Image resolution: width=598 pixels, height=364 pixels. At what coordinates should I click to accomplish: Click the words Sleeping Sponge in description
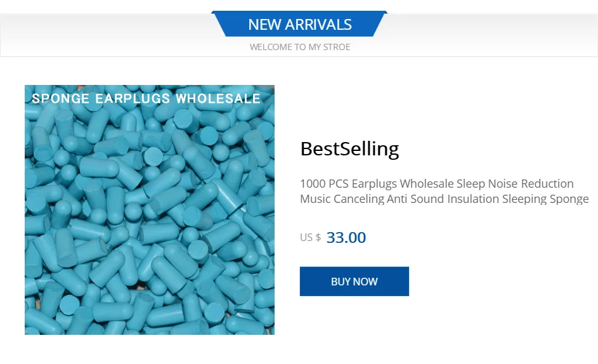[x=545, y=198]
